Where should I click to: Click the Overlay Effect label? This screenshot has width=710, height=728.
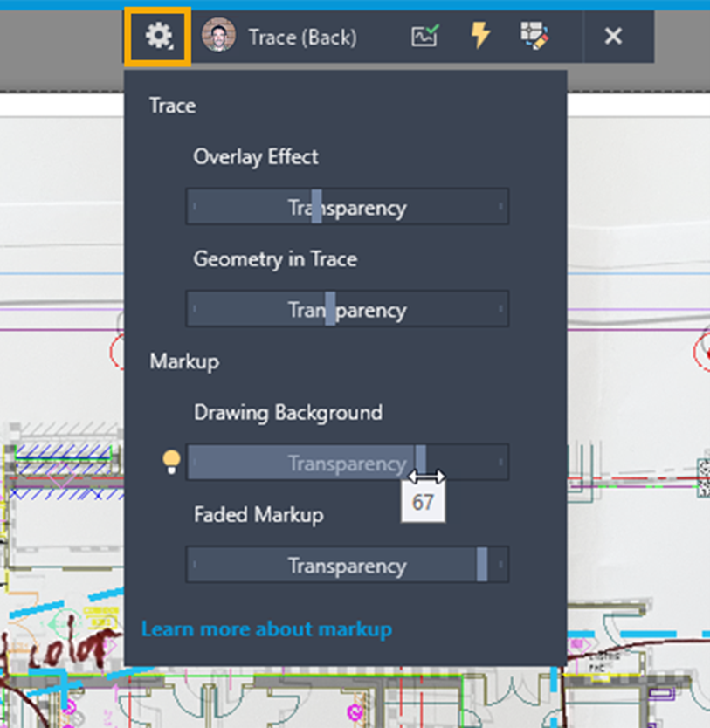[256, 157]
